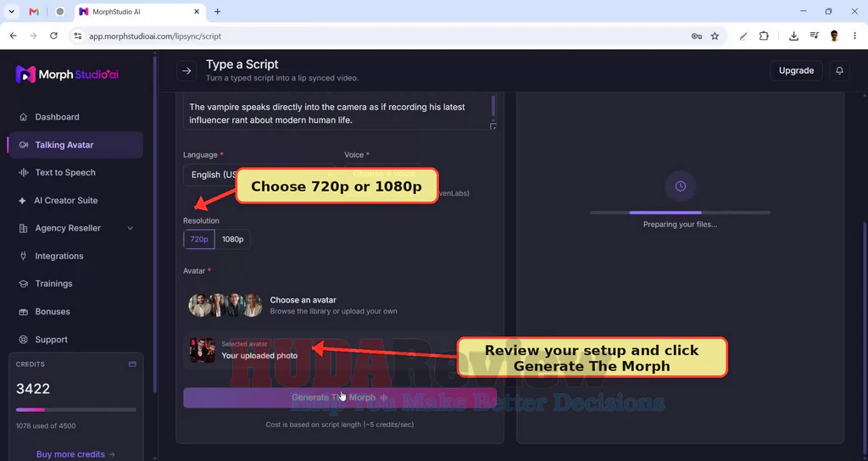
Task: Click the script box resize handle
Action: (x=492, y=126)
